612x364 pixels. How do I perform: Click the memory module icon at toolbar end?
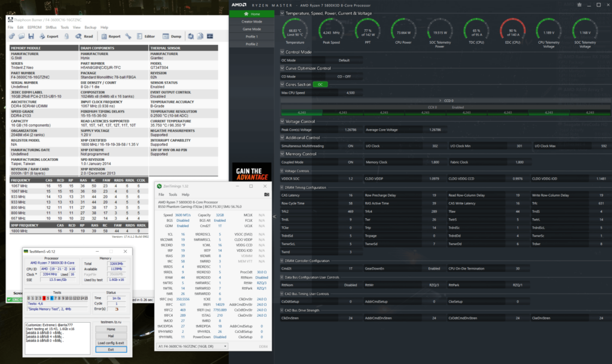(210, 36)
